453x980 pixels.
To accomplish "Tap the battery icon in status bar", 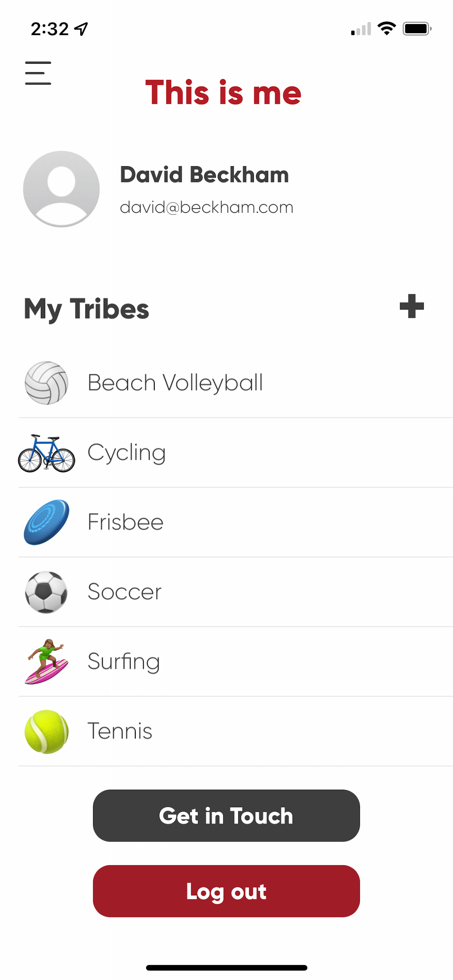I will [x=417, y=29].
